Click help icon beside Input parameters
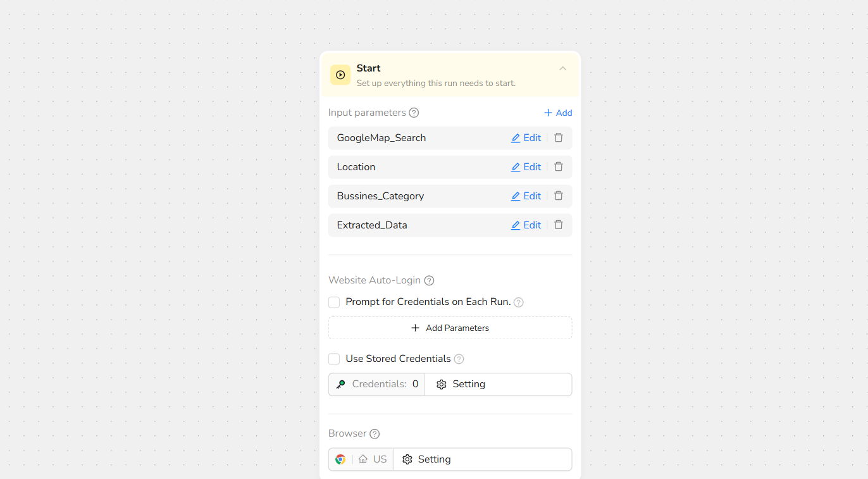 (414, 113)
